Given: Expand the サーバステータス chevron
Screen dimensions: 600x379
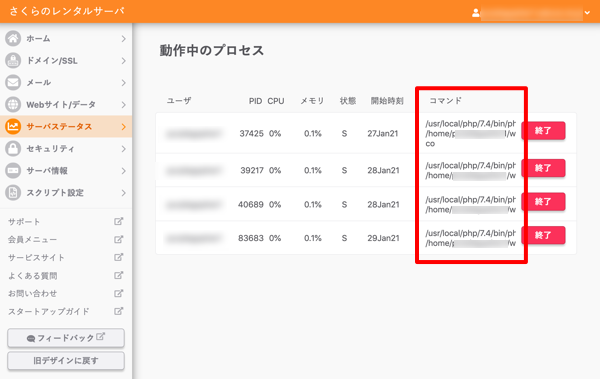Looking at the screenshot, I should click(123, 127).
